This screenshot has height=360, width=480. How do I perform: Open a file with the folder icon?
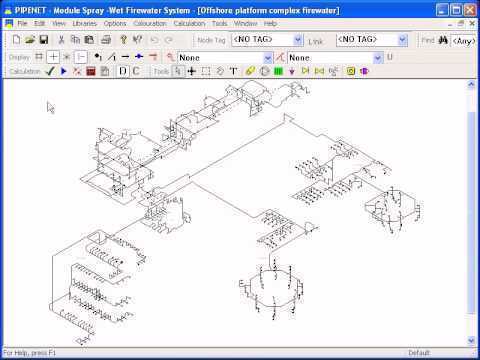[30, 40]
